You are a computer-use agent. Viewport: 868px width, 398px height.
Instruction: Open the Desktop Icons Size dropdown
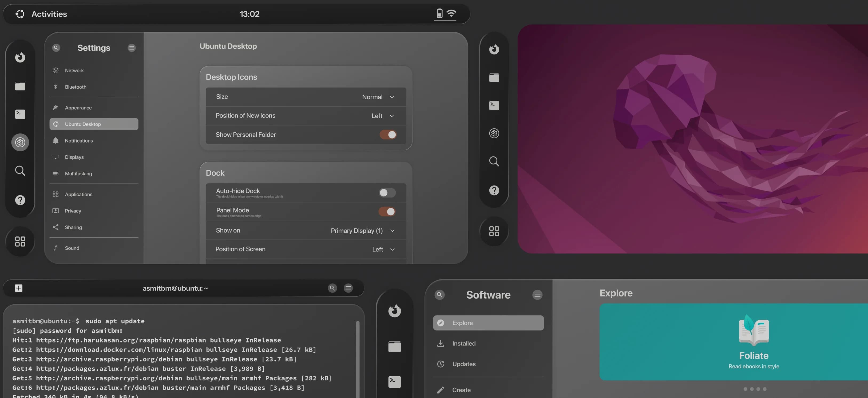point(377,97)
